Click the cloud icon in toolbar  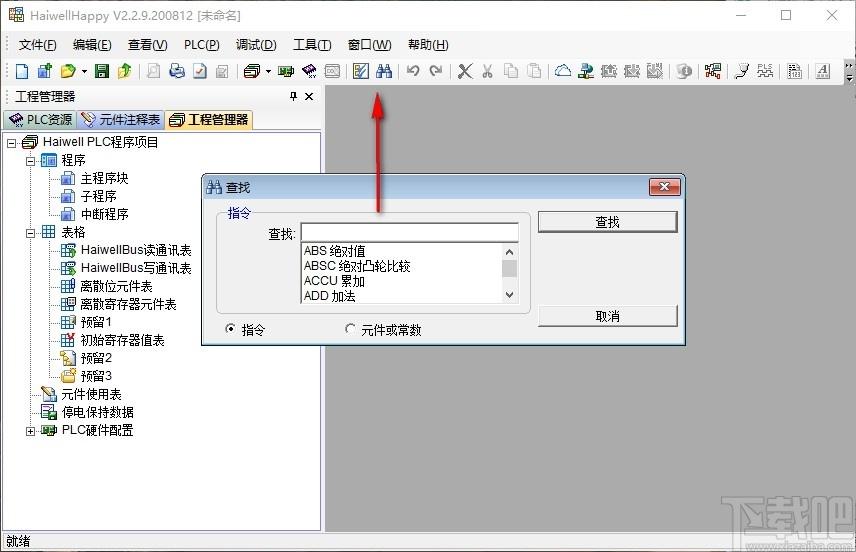(x=563, y=71)
